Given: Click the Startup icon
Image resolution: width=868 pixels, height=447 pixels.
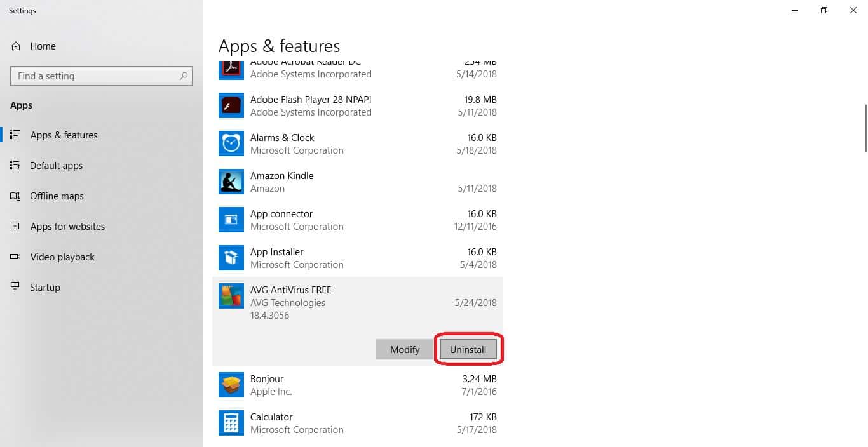Looking at the screenshot, I should (x=15, y=287).
